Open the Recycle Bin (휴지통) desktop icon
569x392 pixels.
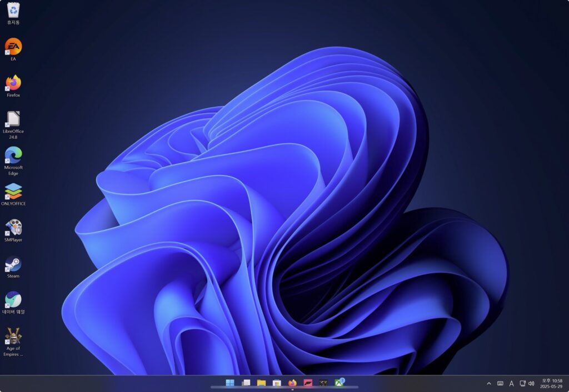13,13
